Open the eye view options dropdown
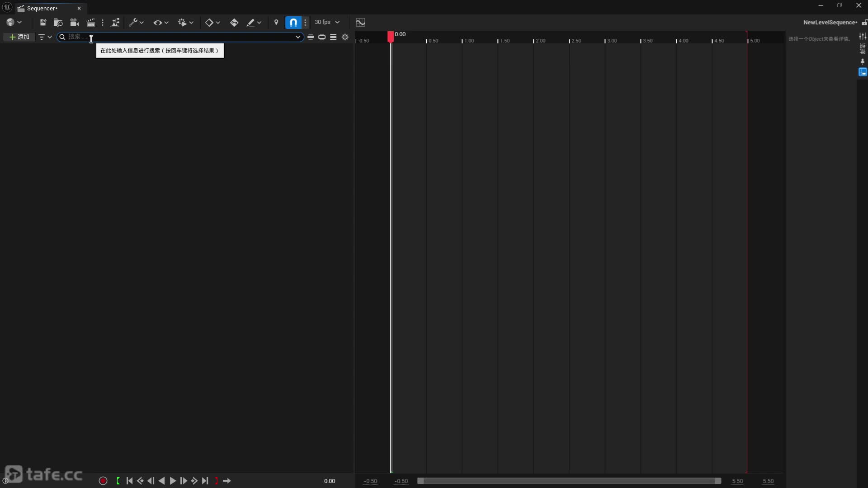The height and width of the screenshot is (488, 868). (160, 23)
